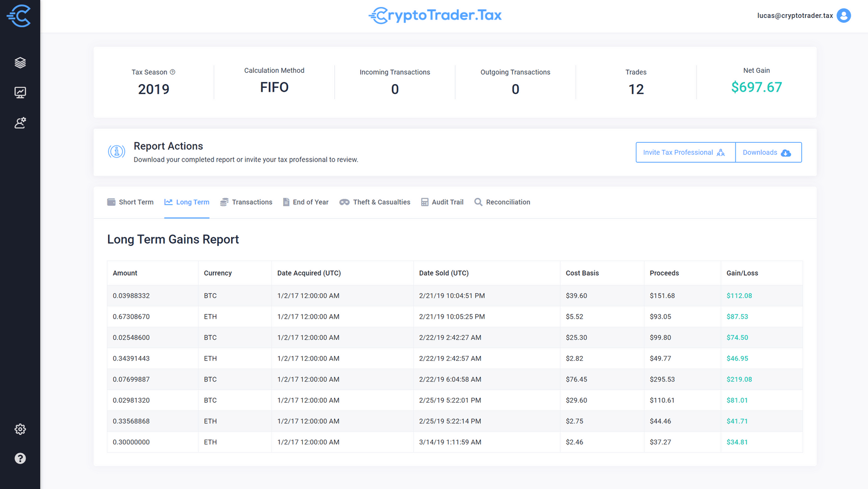
Task: Click the $112.08 gain value
Action: point(739,296)
